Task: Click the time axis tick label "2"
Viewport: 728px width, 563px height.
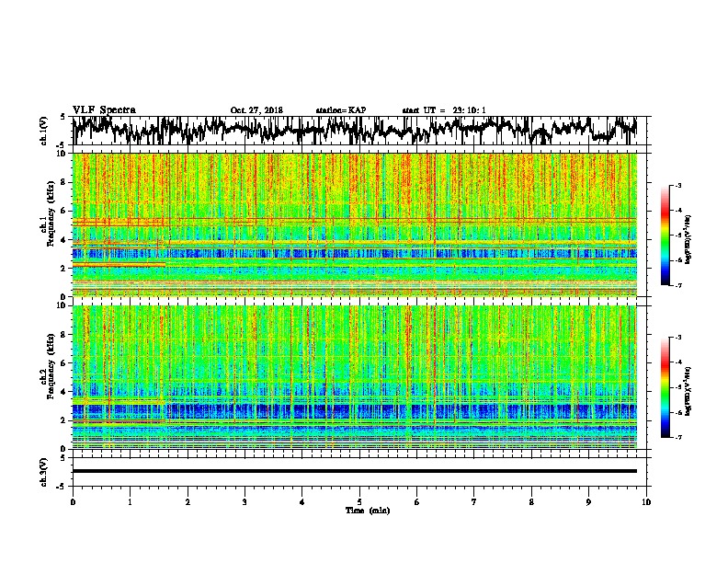Action: tap(188, 502)
